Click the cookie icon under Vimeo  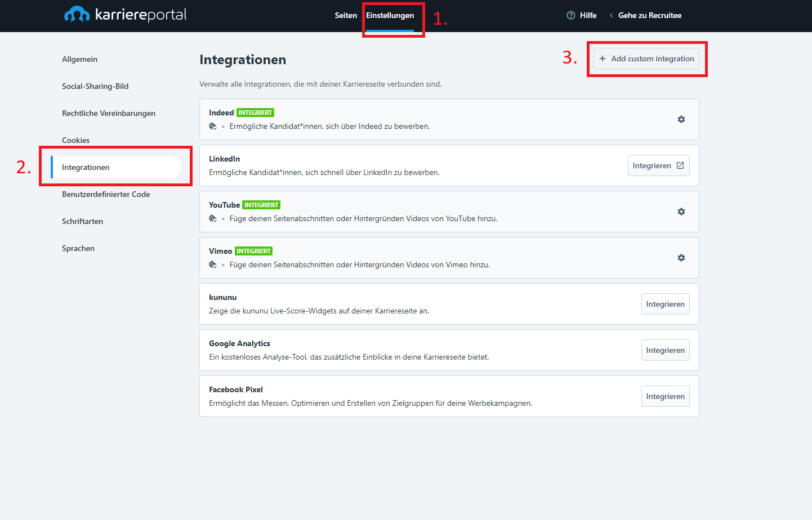pos(213,265)
